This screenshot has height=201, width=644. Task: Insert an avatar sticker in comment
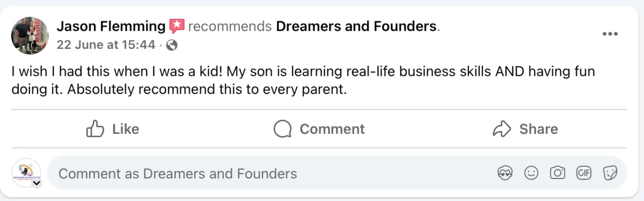505,173
